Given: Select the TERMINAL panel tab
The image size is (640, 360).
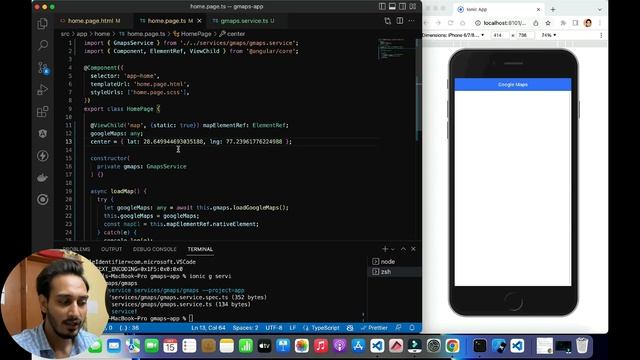Looking at the screenshot, I should tap(200, 249).
